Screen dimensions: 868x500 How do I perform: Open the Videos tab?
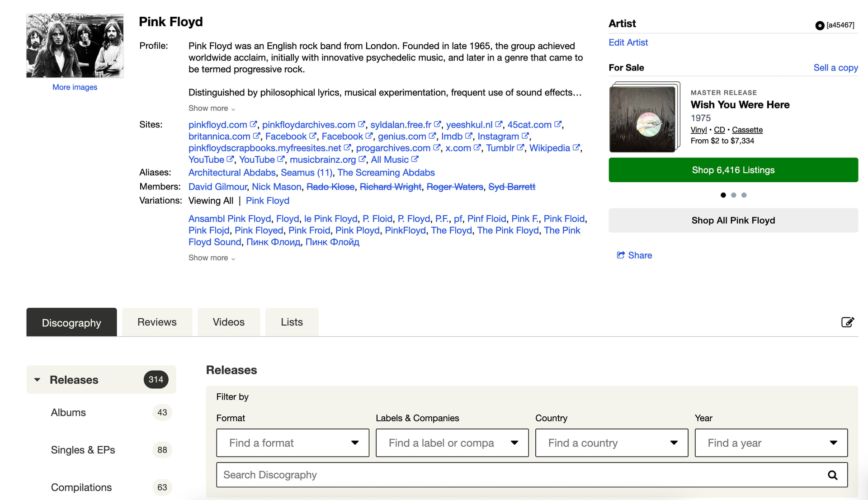tap(228, 322)
